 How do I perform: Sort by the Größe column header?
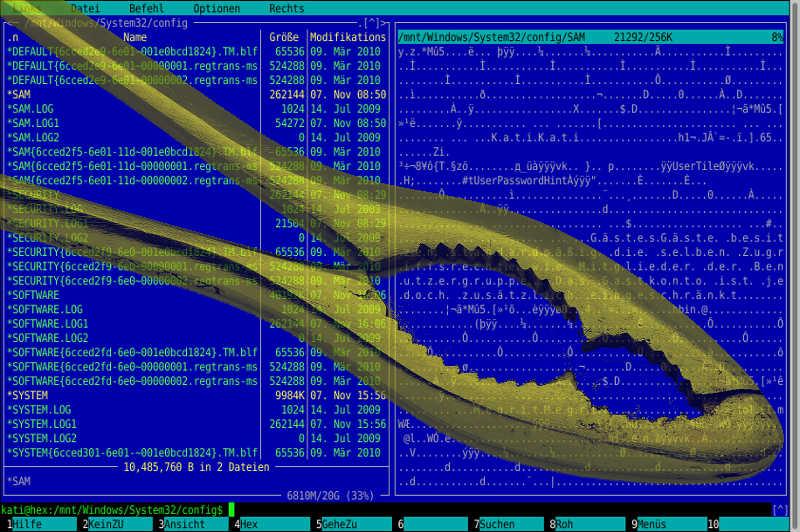click(284, 37)
